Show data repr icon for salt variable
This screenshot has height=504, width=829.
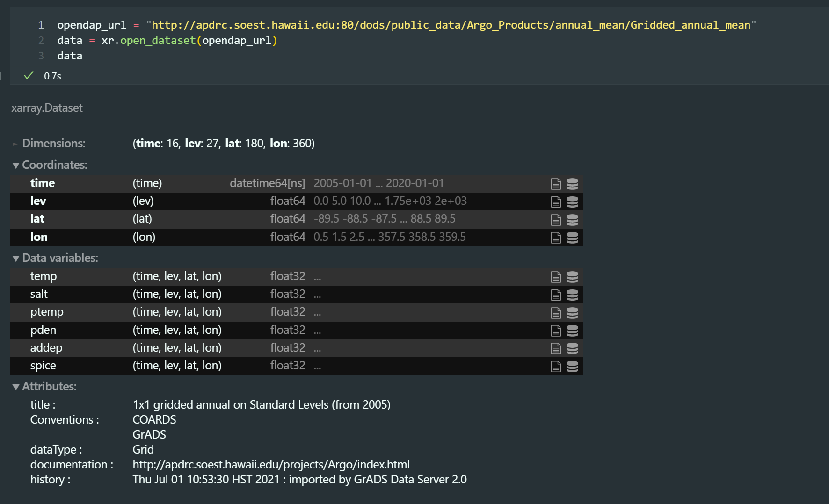(x=572, y=295)
